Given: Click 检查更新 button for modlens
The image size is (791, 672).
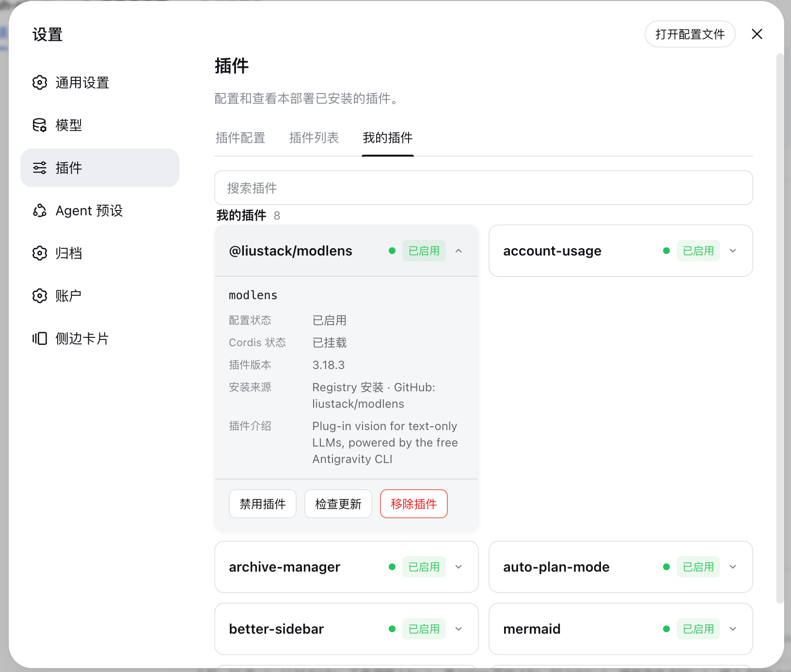Looking at the screenshot, I should tap(338, 504).
